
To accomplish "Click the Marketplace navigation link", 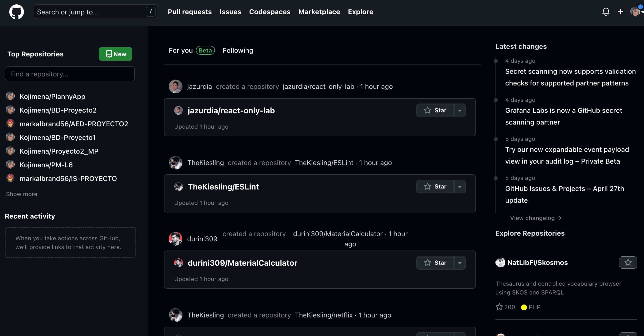I will coord(319,12).
